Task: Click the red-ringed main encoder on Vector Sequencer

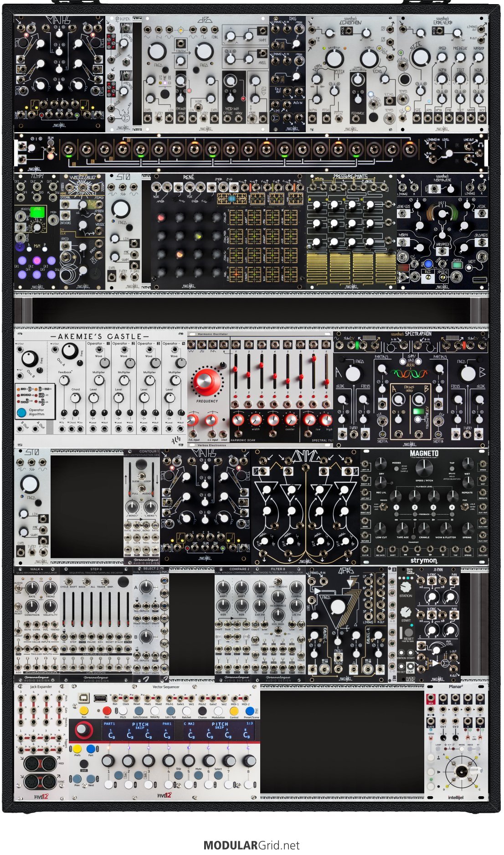Action: click(83, 730)
